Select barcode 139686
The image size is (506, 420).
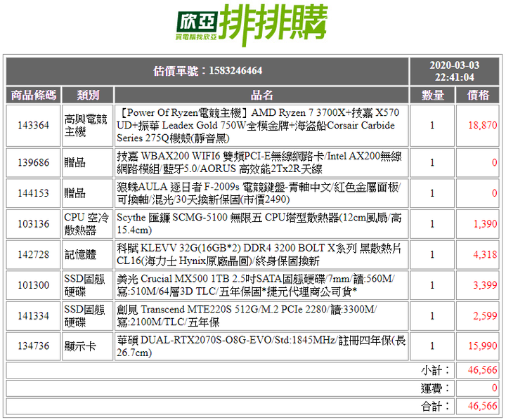(x=34, y=162)
